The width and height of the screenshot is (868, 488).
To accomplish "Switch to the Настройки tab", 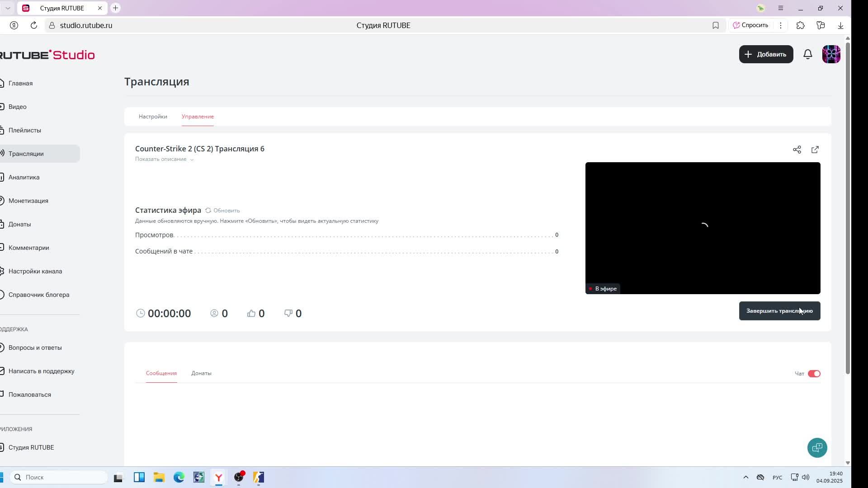I will [153, 117].
